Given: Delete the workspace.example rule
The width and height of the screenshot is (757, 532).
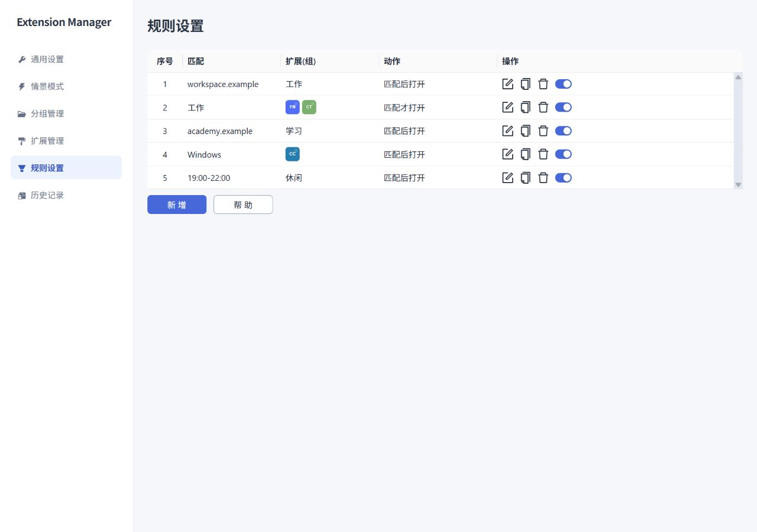Looking at the screenshot, I should [x=543, y=84].
